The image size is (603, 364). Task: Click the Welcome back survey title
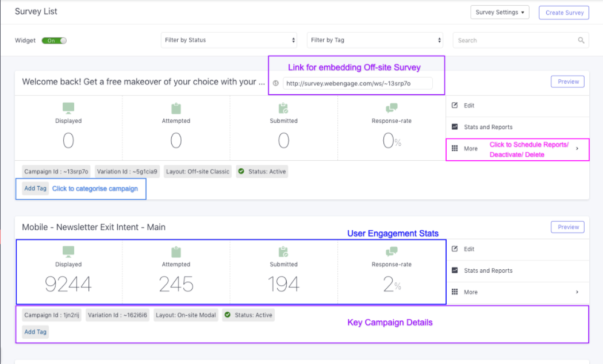tap(144, 82)
